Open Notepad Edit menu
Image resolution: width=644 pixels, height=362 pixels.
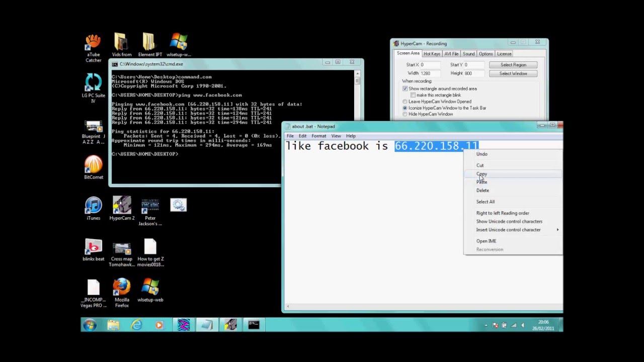pyautogui.click(x=302, y=136)
